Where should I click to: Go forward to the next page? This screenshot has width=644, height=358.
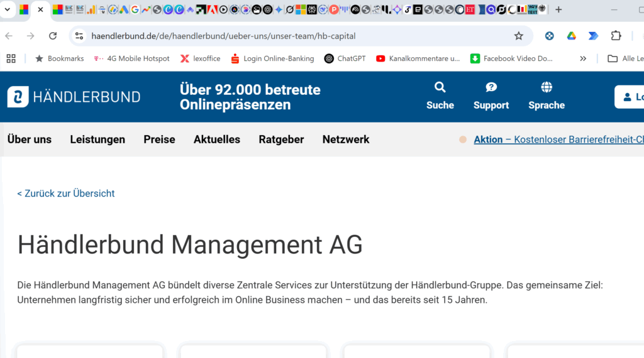(31, 36)
